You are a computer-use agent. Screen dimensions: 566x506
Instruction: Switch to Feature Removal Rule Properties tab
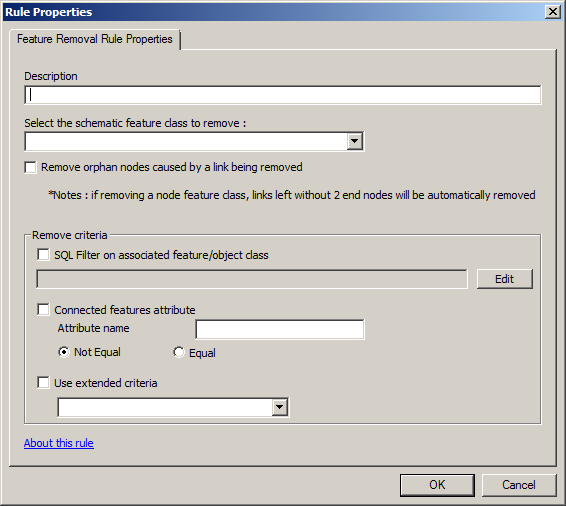(x=95, y=39)
